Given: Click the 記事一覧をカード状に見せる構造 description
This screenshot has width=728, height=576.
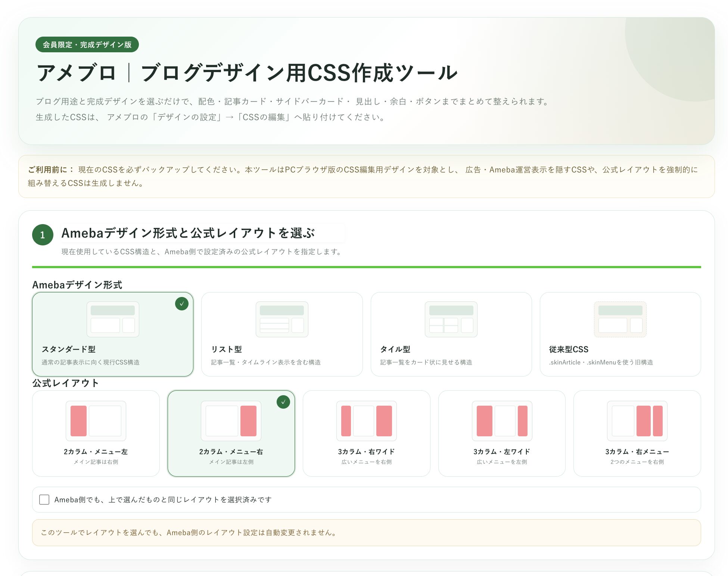Looking at the screenshot, I should point(426,362).
